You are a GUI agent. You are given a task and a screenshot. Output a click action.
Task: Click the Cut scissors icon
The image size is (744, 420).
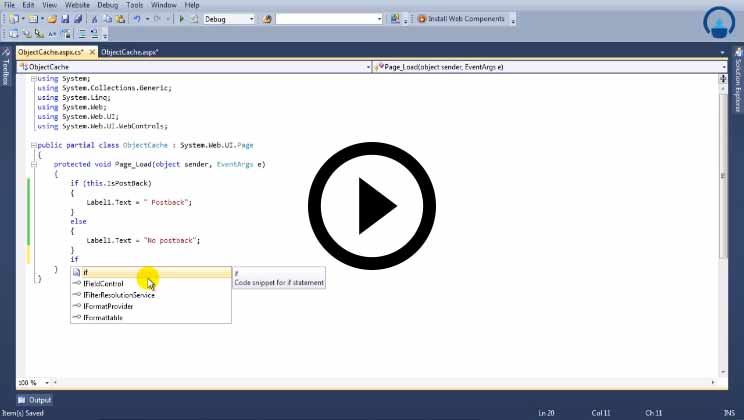coord(94,19)
